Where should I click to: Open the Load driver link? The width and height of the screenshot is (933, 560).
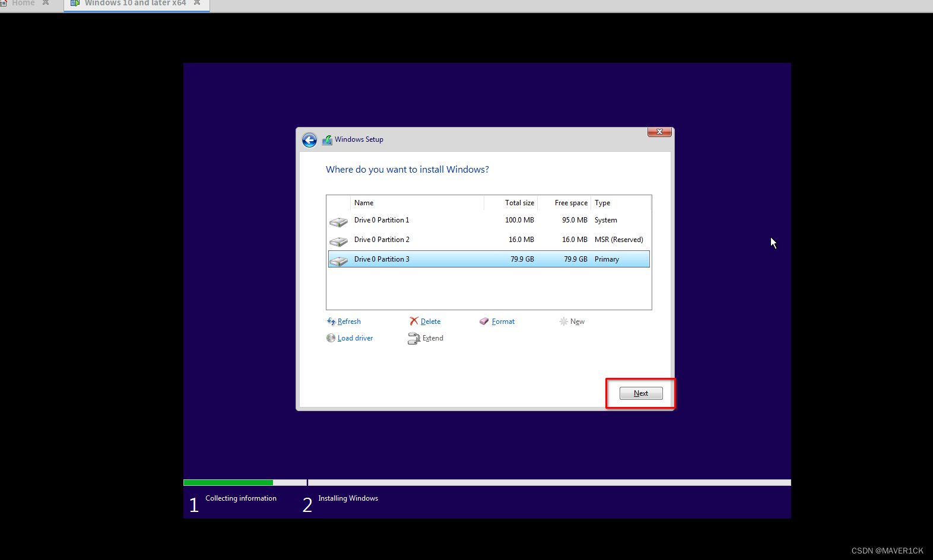coord(355,338)
